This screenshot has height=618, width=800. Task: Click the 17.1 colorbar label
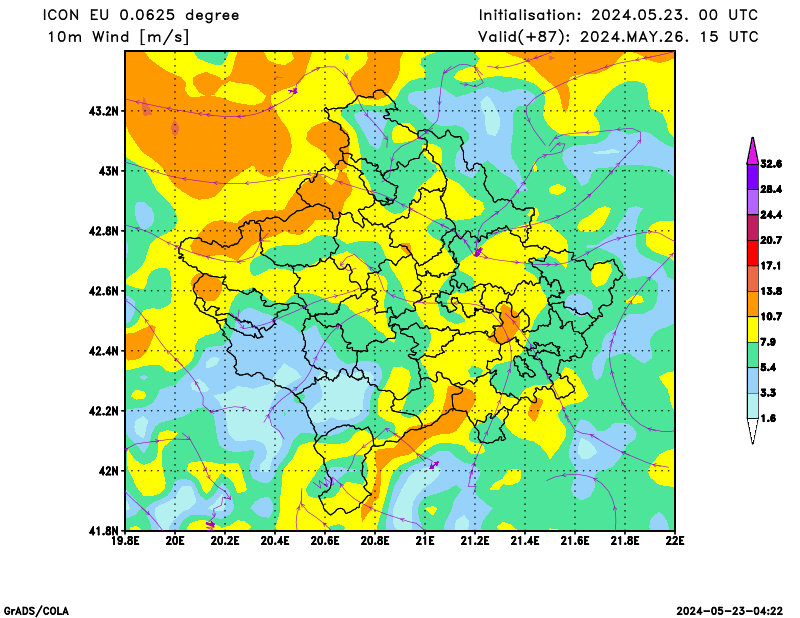tap(771, 266)
